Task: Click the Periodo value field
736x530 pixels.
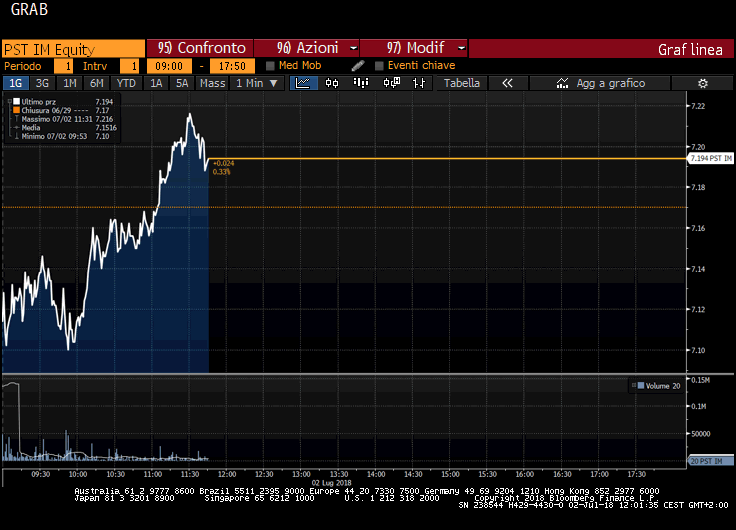Action: click(63, 66)
